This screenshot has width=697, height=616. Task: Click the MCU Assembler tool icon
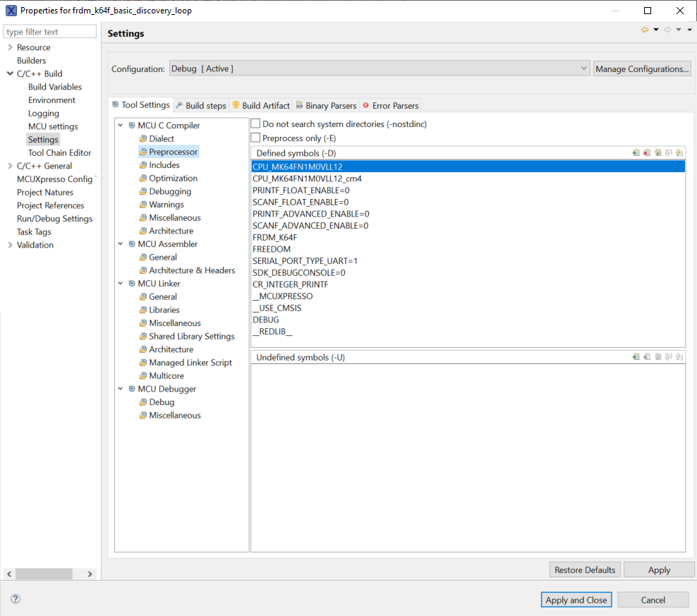pos(132,243)
